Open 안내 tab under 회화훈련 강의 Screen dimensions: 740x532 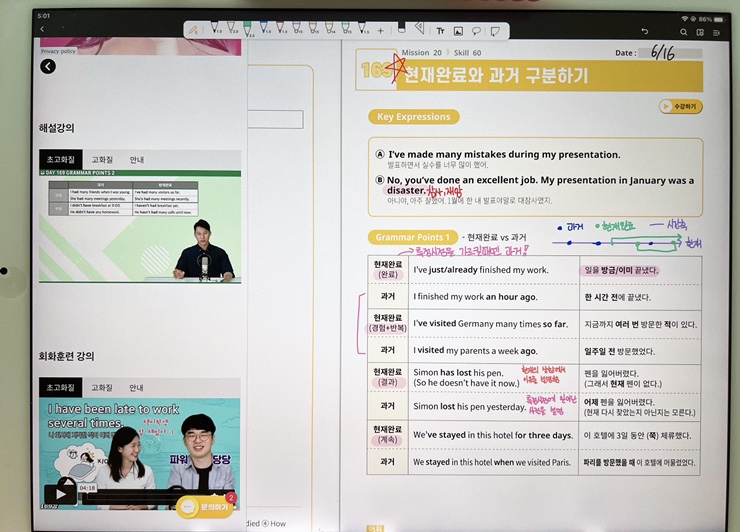point(136,388)
